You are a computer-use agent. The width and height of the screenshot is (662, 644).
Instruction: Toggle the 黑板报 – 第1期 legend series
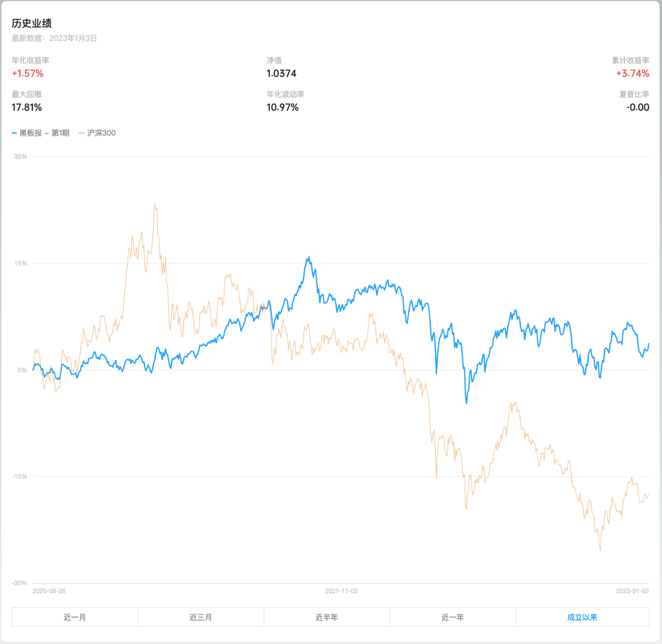44,133
